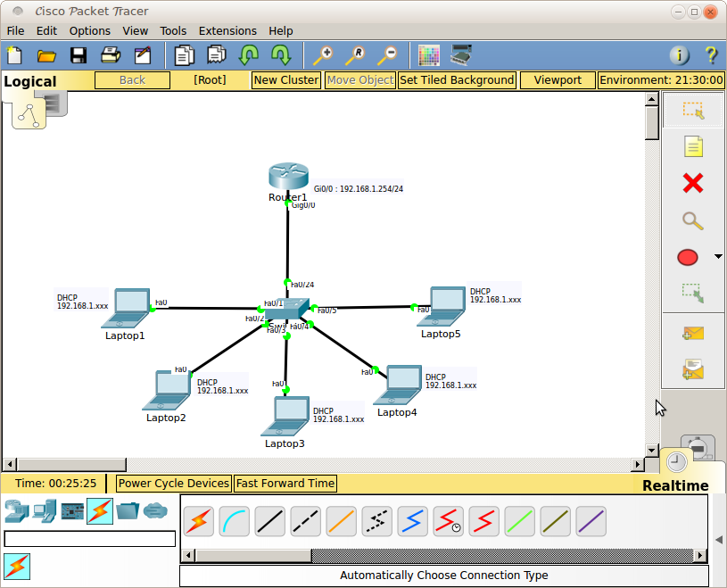Pick the Copper Straight-Through cable

pyautogui.click(x=270, y=521)
